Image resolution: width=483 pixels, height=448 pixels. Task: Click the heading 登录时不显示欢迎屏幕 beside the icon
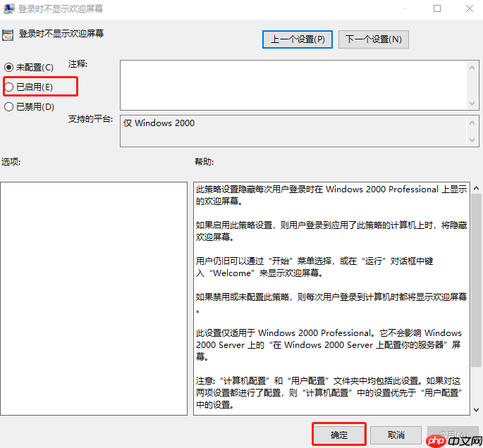point(61,33)
